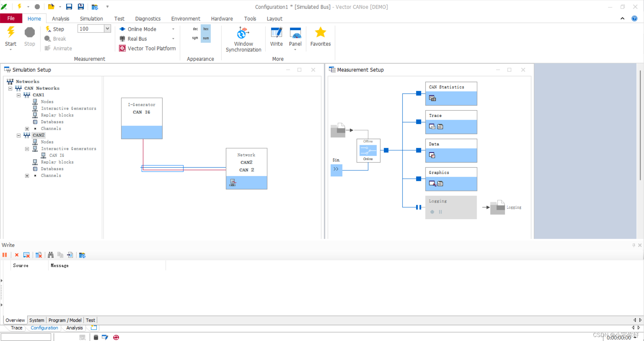
Task: Switch numeric display to dec
Action: pyautogui.click(x=195, y=29)
